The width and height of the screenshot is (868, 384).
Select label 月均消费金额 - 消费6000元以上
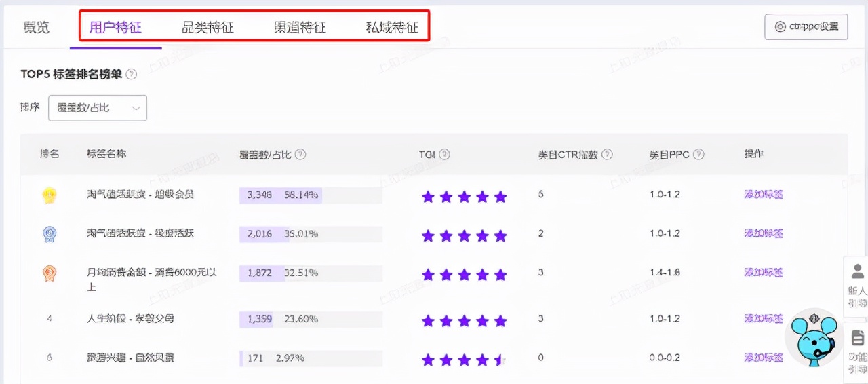(152, 280)
